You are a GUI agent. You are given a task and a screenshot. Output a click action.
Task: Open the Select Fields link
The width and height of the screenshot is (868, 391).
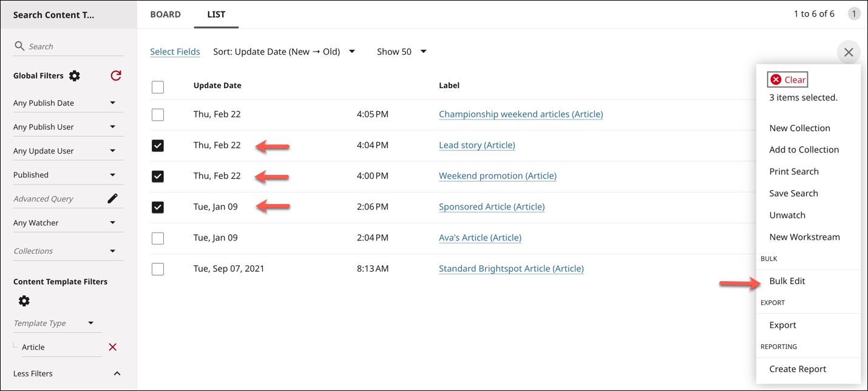(175, 52)
